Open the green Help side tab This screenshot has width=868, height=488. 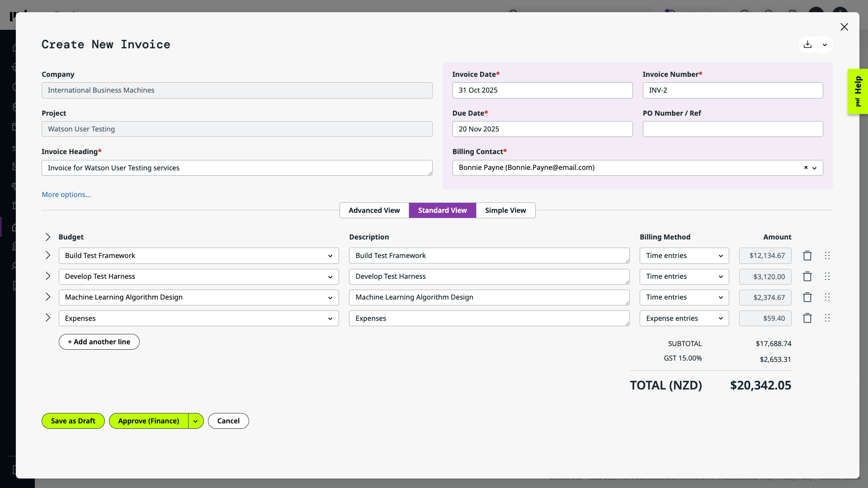coord(857,92)
